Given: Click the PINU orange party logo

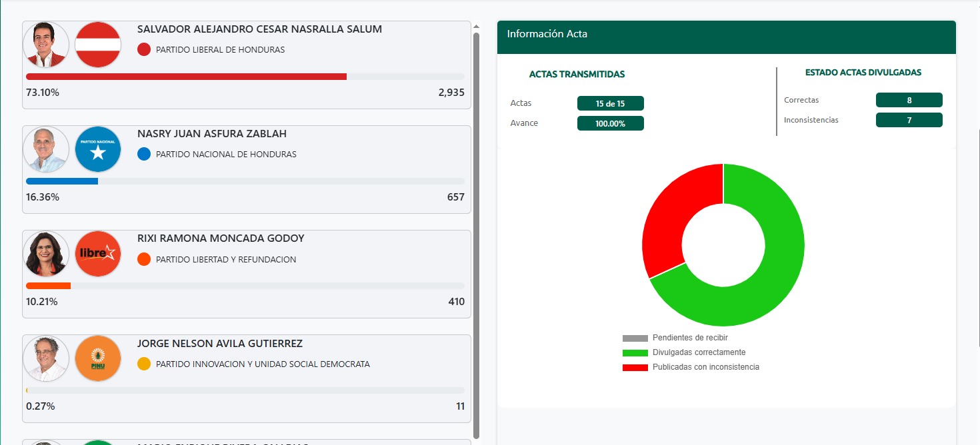Looking at the screenshot, I should (98, 358).
